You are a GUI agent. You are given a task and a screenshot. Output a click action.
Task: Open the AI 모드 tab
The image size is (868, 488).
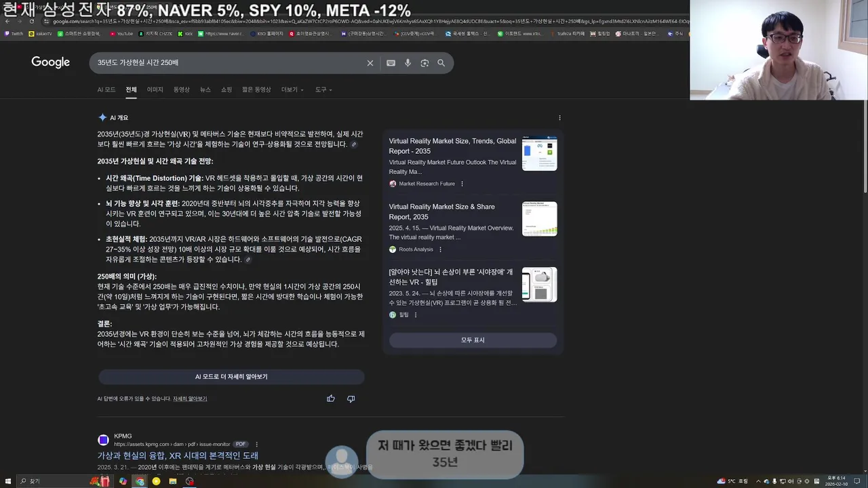(x=106, y=89)
